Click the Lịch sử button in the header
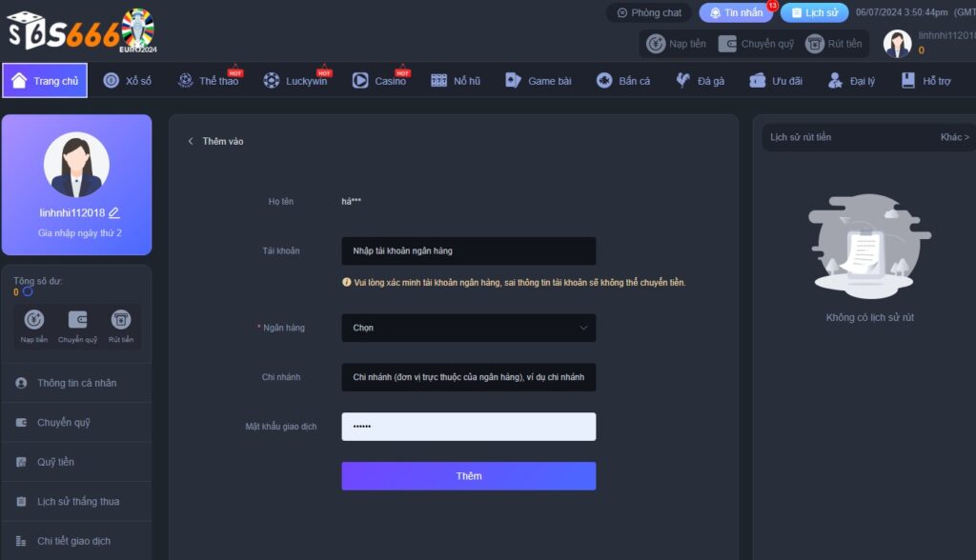Viewport: 976px width, 560px height. tap(813, 13)
